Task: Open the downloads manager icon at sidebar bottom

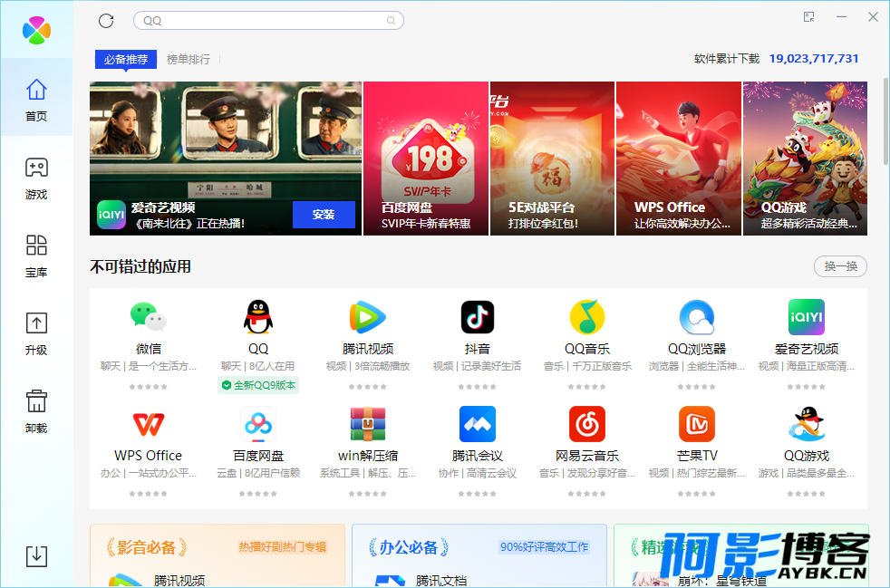Action: (x=36, y=555)
